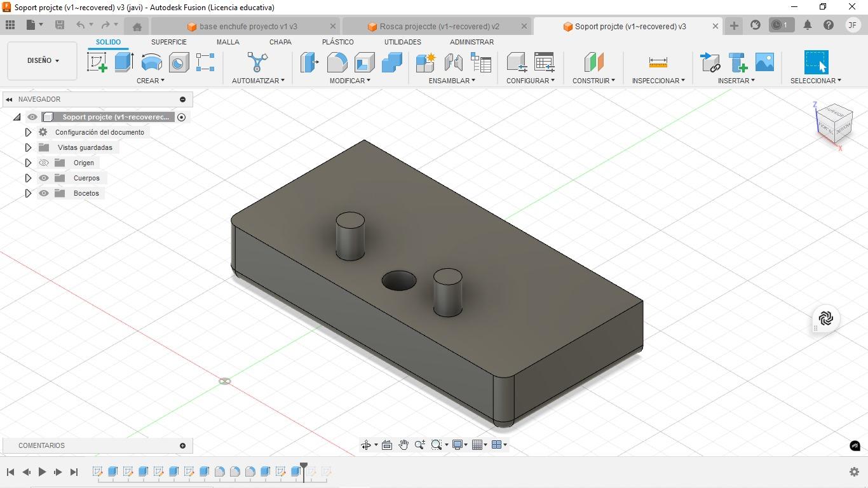The height and width of the screenshot is (488, 868).
Task: Open the notifications bell icon
Action: [x=808, y=25]
